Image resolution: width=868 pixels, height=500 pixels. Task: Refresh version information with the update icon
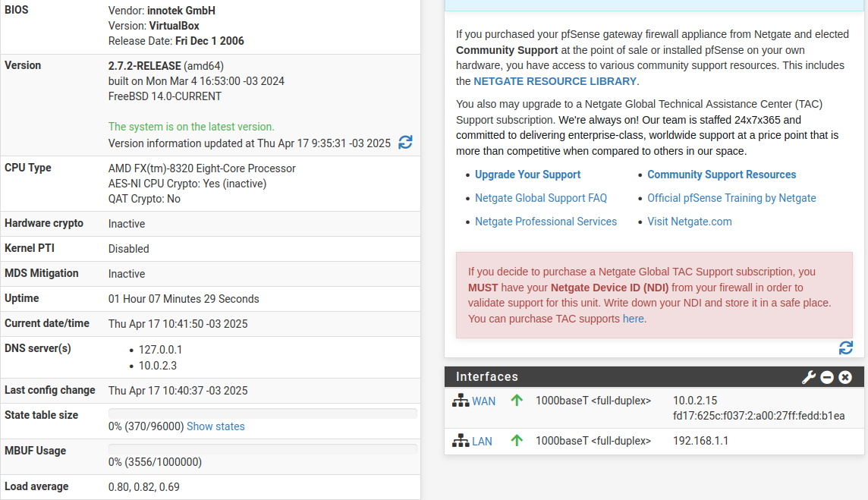(405, 143)
